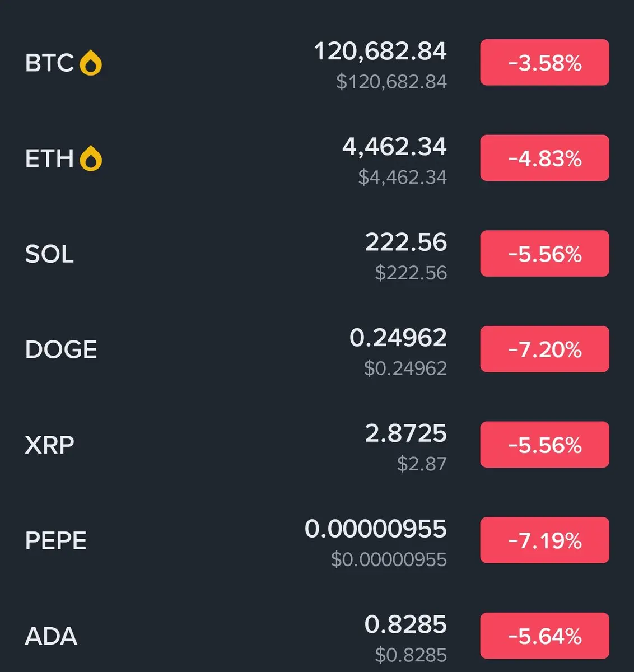Image resolution: width=634 pixels, height=672 pixels.
Task: Tap the PEPE -7.19% change badge
Action: pyautogui.click(x=544, y=540)
